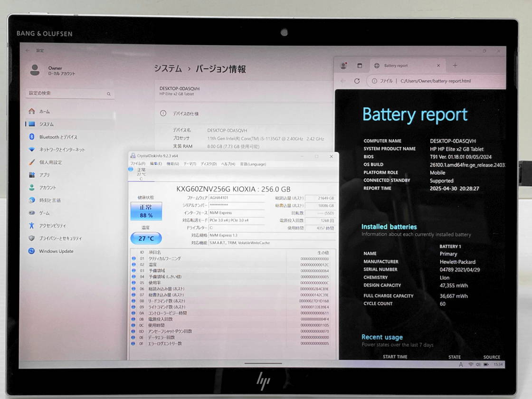The image size is (532, 399).
Task: Open a new browser tab with plus
Action: coord(455,66)
